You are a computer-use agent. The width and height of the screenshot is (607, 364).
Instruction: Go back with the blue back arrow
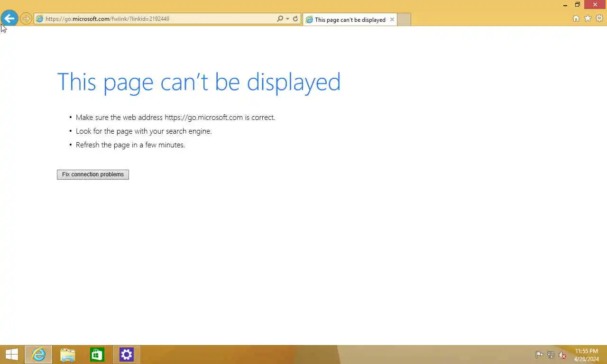point(9,18)
